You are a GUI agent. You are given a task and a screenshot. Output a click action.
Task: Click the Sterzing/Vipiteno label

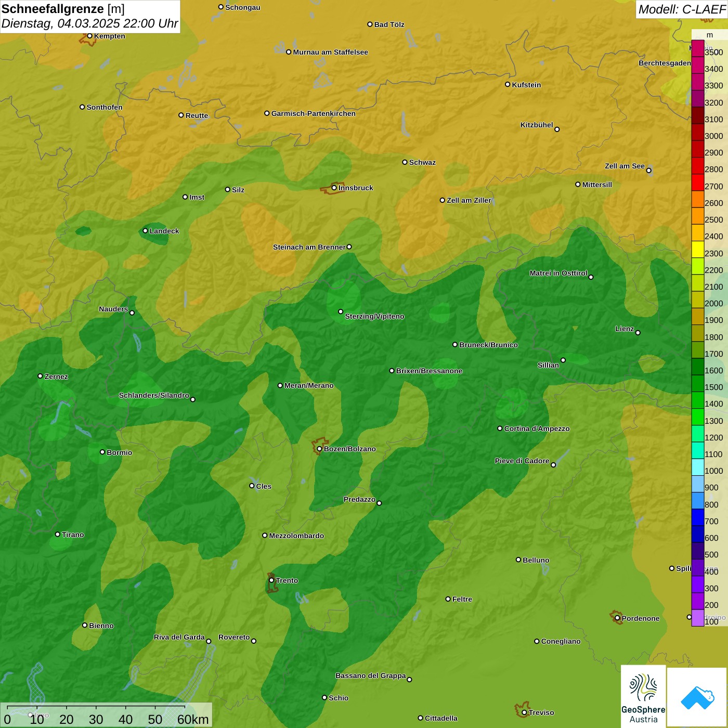pyautogui.click(x=374, y=316)
